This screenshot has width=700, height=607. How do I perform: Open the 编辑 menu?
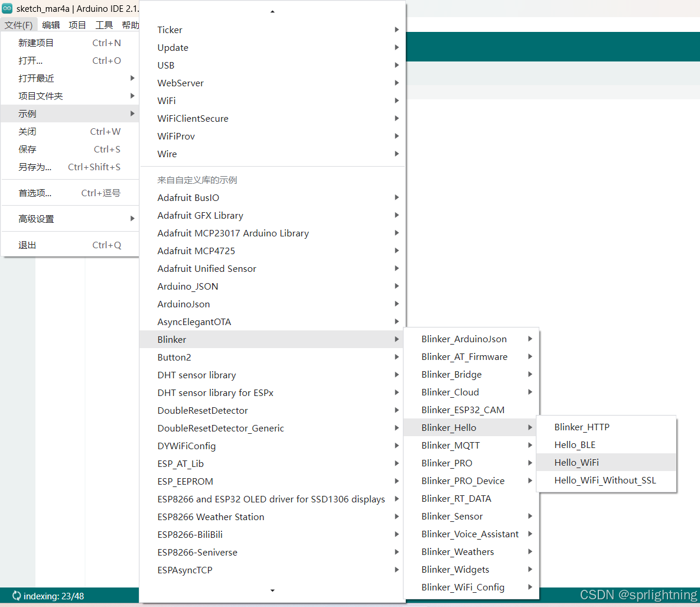[51, 25]
